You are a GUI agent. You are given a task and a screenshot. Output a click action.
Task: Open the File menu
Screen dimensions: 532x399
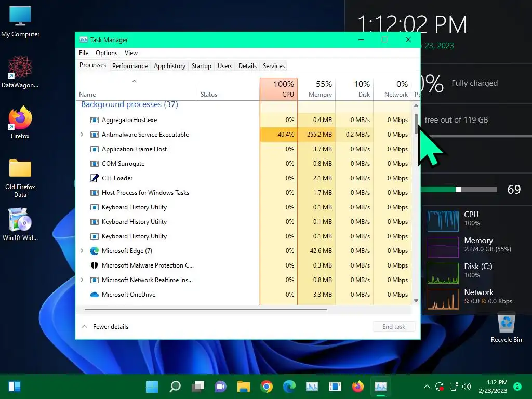84,53
